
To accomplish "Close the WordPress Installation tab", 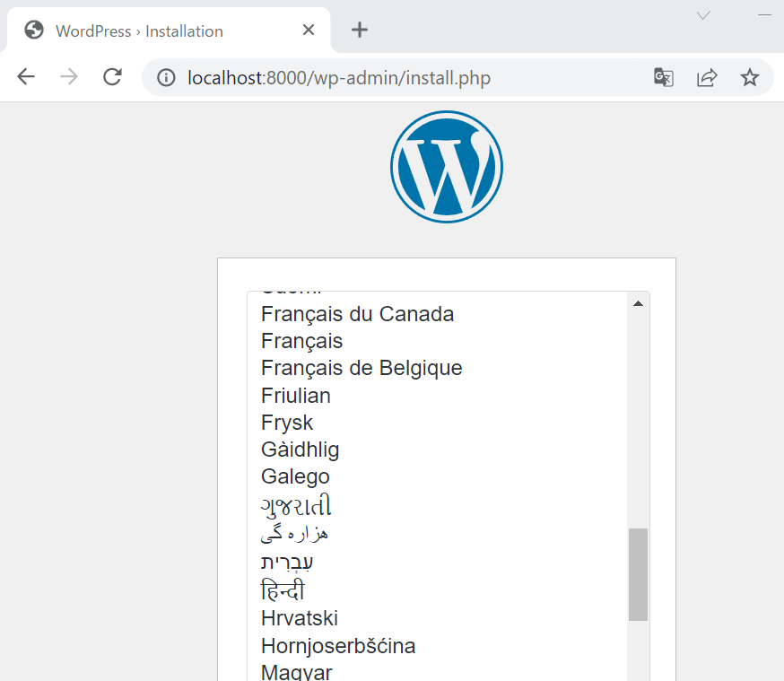I will click(309, 30).
